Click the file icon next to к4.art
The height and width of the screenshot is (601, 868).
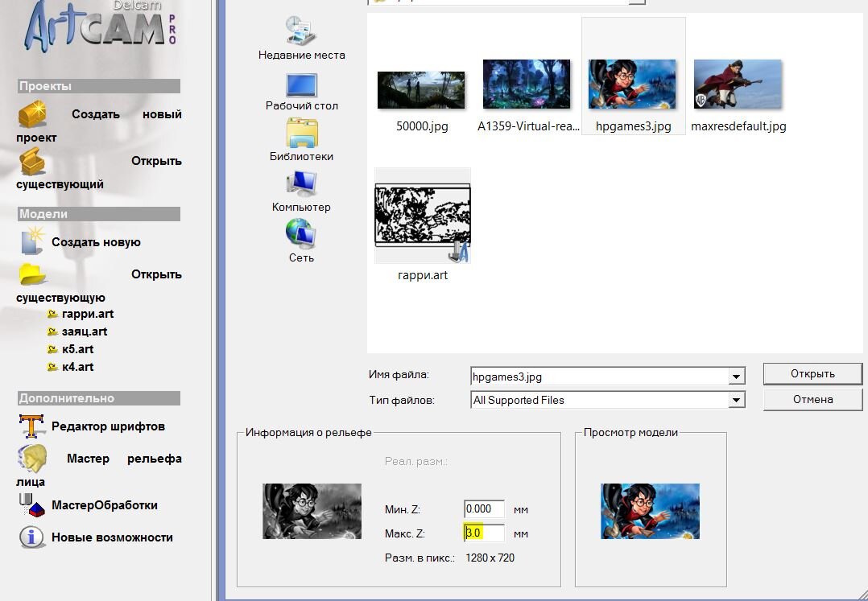(52, 367)
